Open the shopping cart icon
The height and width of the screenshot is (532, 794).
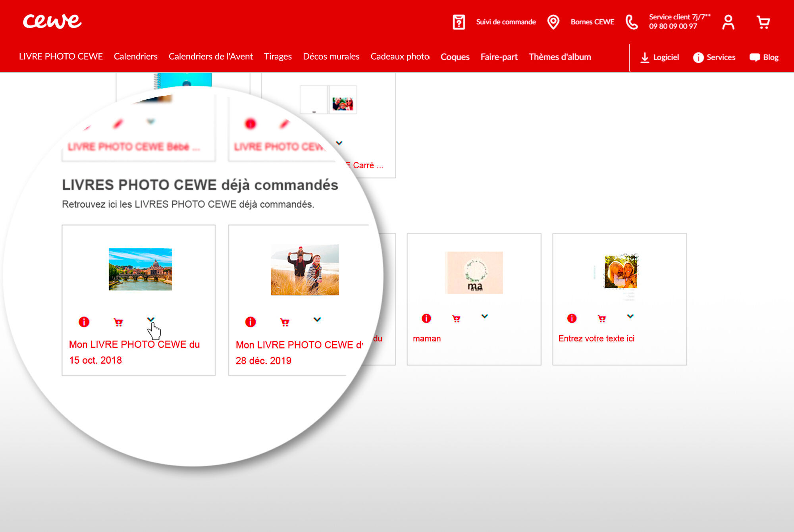point(763,23)
